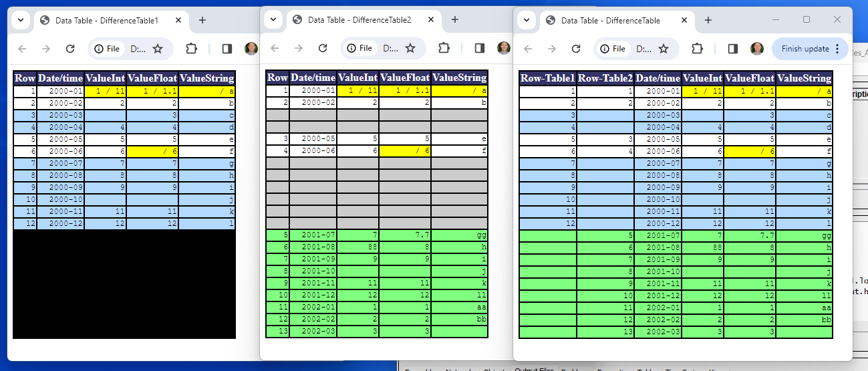
Task: Toggle side panel in DifferenceTable window
Action: point(733,48)
